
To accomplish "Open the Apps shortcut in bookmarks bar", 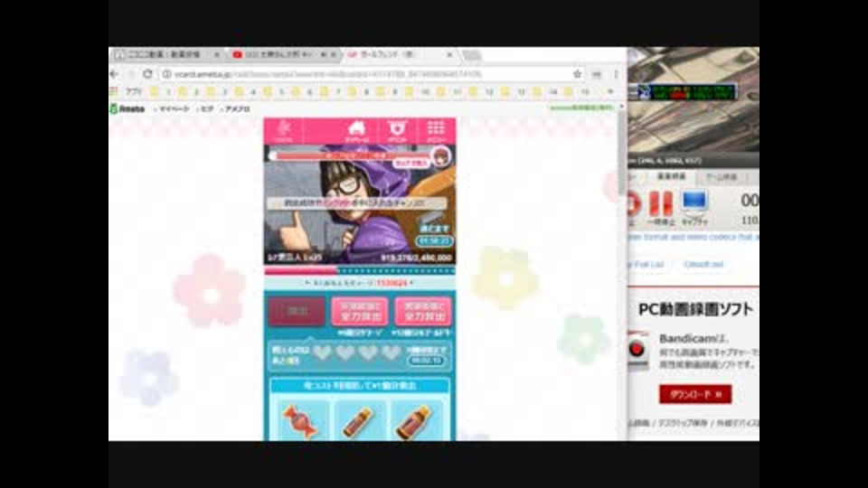I will (127, 92).
